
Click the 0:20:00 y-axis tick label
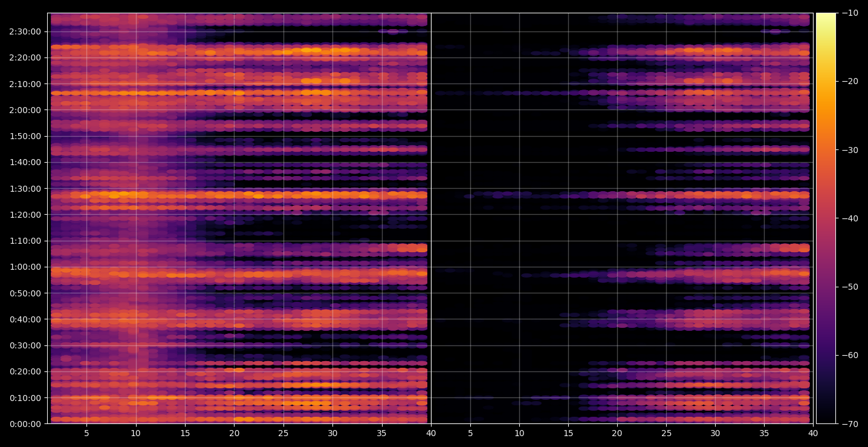[x=25, y=371]
